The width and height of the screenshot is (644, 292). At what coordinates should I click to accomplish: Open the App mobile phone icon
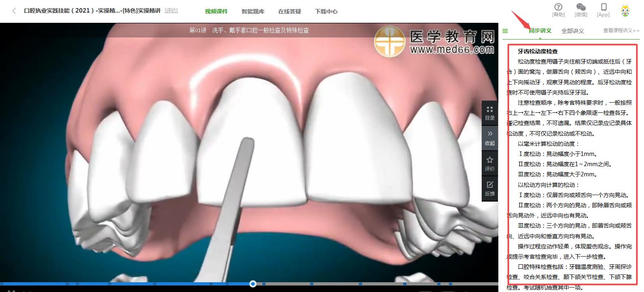(x=603, y=7)
